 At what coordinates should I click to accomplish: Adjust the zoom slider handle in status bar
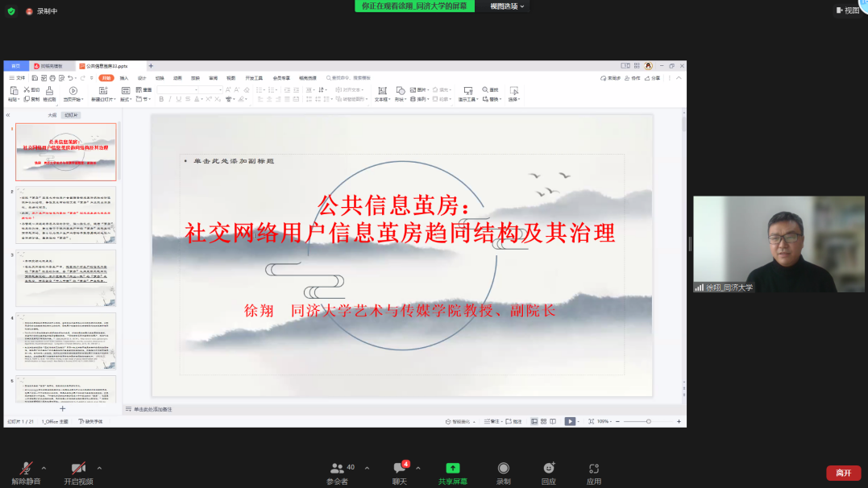[648, 422]
